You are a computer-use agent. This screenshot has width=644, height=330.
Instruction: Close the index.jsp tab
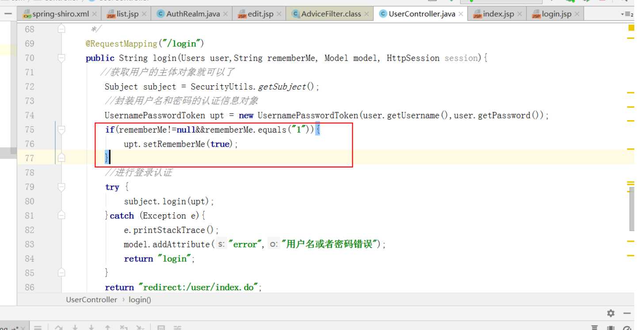point(520,14)
